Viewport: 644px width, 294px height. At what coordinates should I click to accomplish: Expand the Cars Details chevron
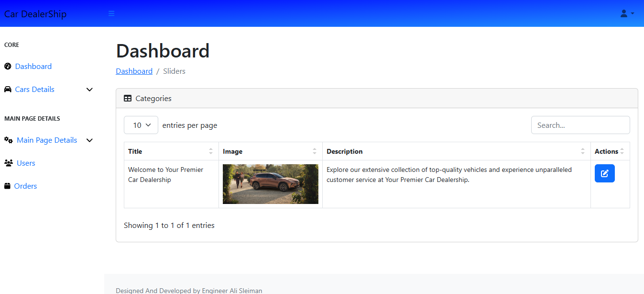(89, 90)
